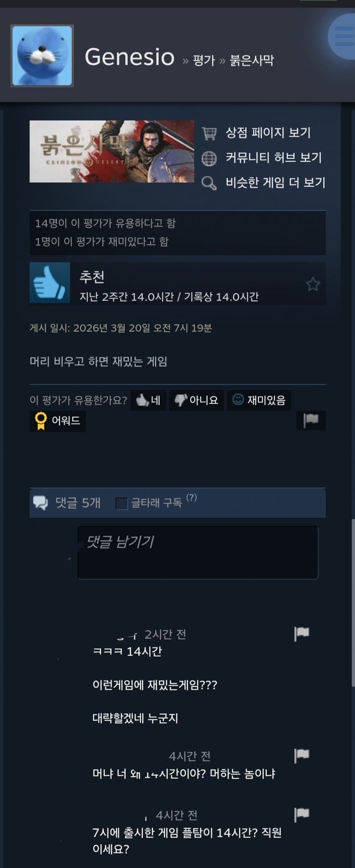Viewport: 355px width, 868px height.
Task: Report the review with the flag icon
Action: (x=311, y=420)
